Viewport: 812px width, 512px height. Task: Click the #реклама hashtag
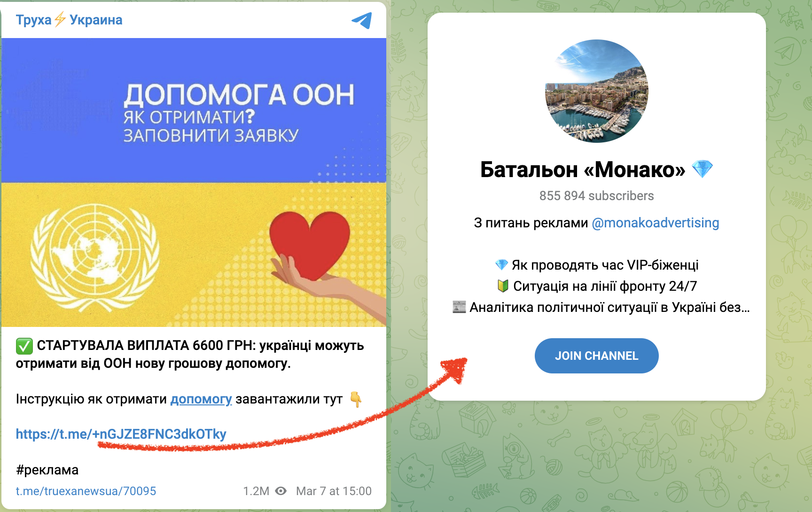[47, 470]
